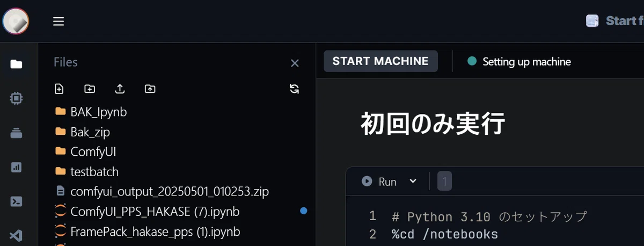This screenshot has height=246, width=644.
Task: Open the machine chip sidebar icon
Action: (17, 98)
